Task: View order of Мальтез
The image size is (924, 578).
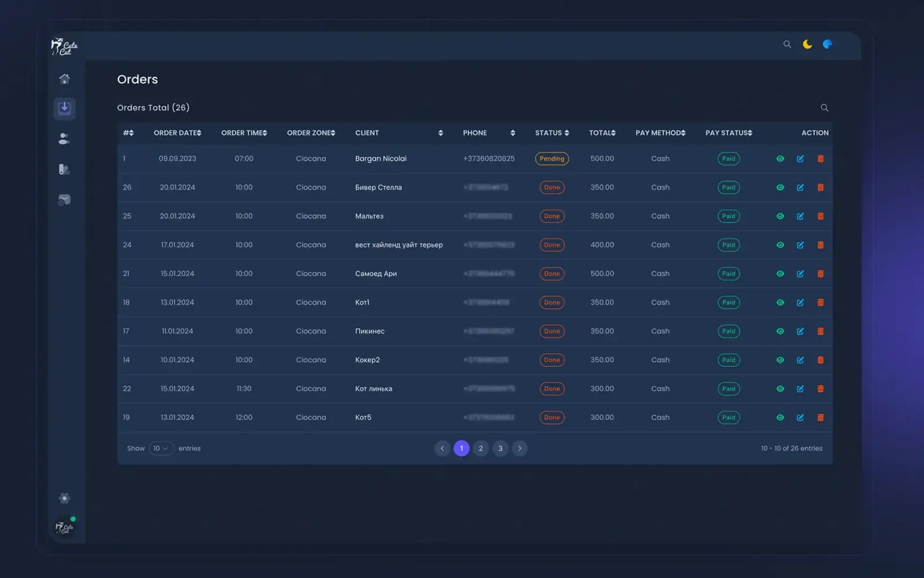Action: coord(780,216)
